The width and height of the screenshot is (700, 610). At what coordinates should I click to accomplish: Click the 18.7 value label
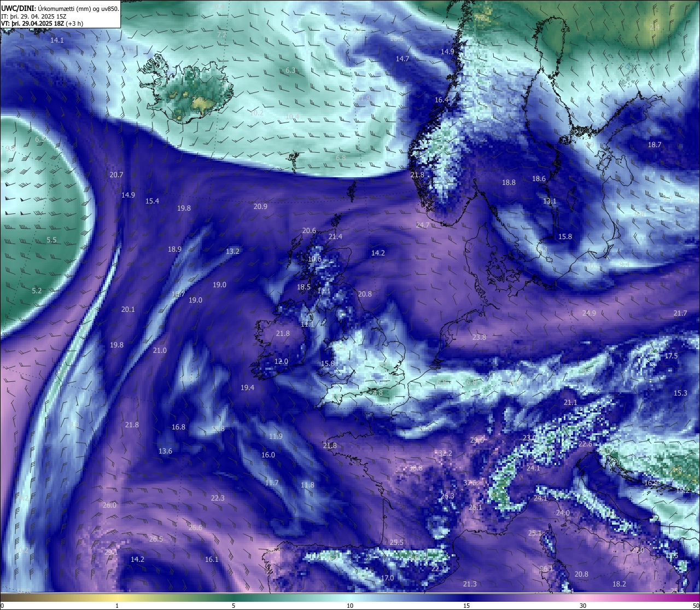coord(655,145)
